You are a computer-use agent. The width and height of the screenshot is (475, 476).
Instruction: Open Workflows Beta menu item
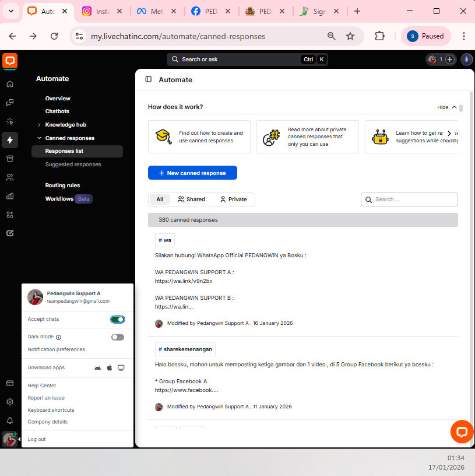[69, 199]
